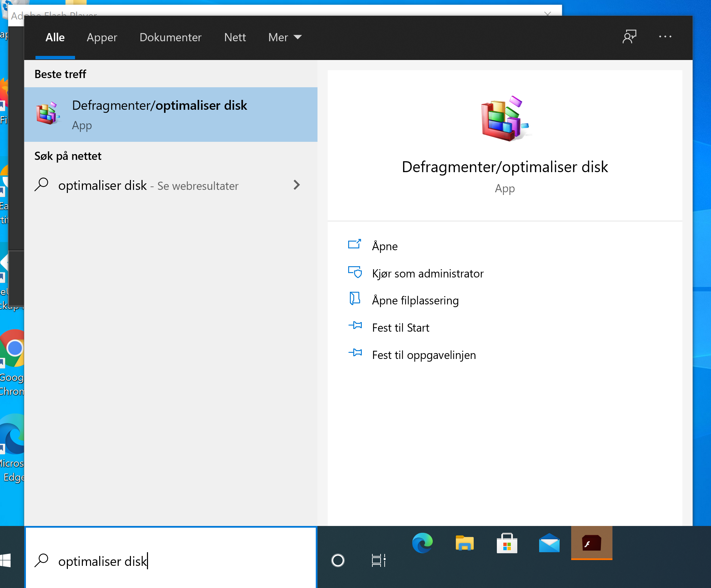711x588 pixels.
Task: Click Åpne to launch the app
Action: tap(385, 246)
